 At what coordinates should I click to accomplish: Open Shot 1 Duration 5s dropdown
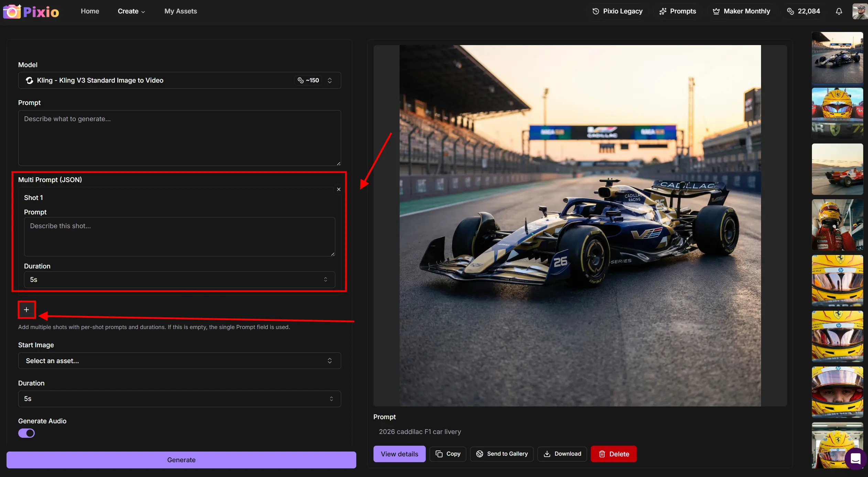[x=179, y=279]
